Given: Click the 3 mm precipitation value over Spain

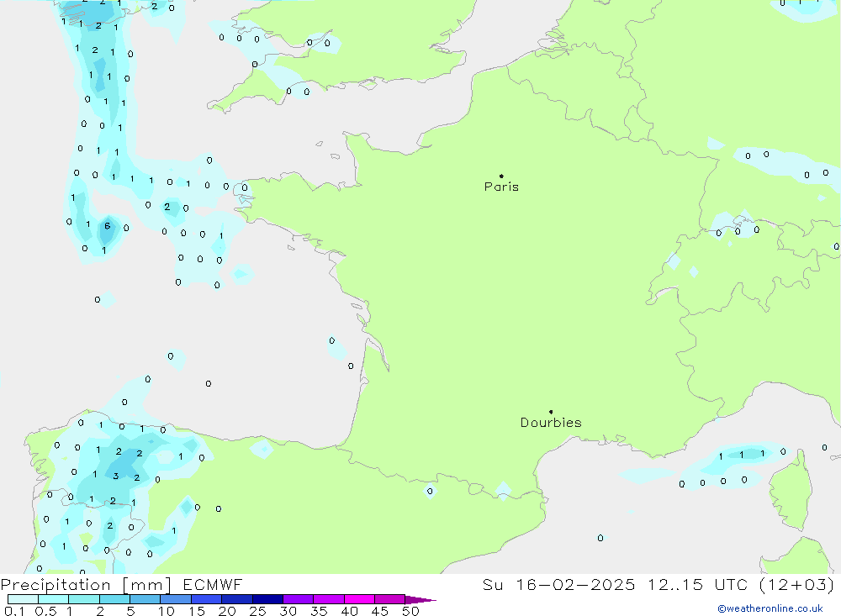Looking at the screenshot, I should tap(116, 476).
